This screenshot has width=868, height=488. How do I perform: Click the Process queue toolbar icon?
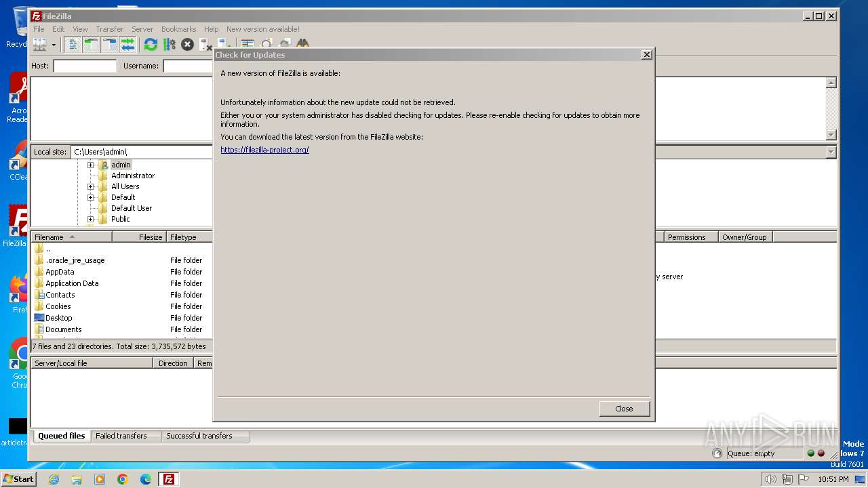coord(169,45)
